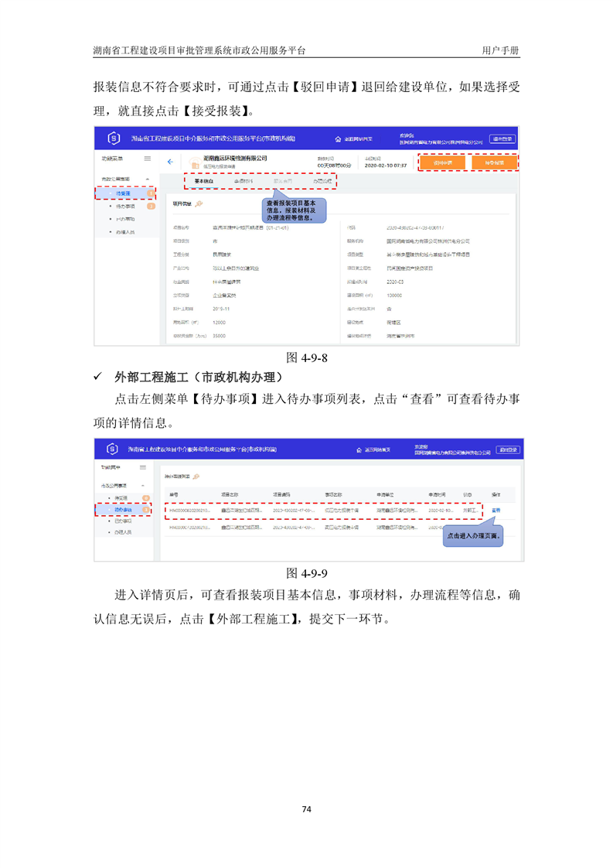Click value '12000' in project info
Viewport: 613px width, 868px height.
(219, 322)
